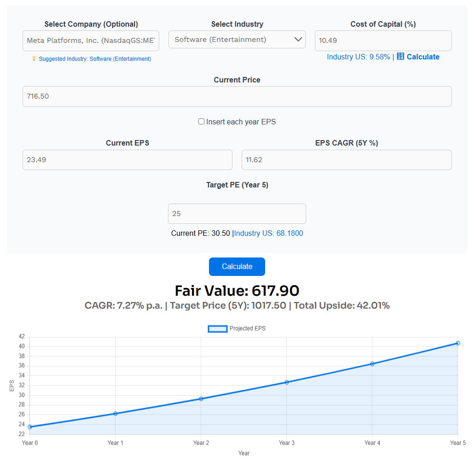Click the lightbulb icon beside Suggested Industry
Screen dimensions: 476x474
coord(34,59)
